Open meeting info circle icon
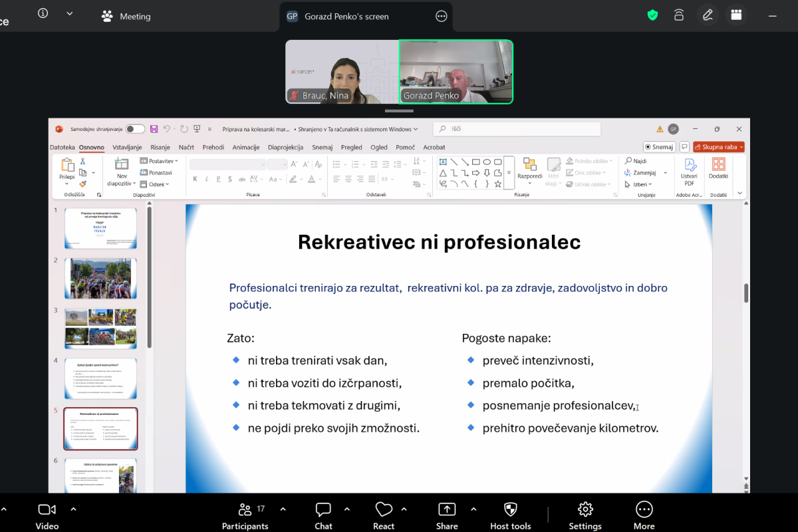798x532 pixels. pos(43,13)
